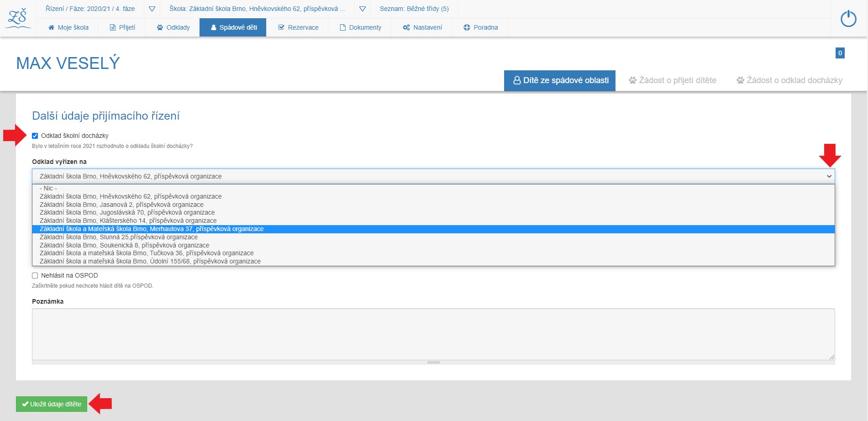Click Řízení / Fáze: 2020/21 / 4. fáze

[x=90, y=9]
